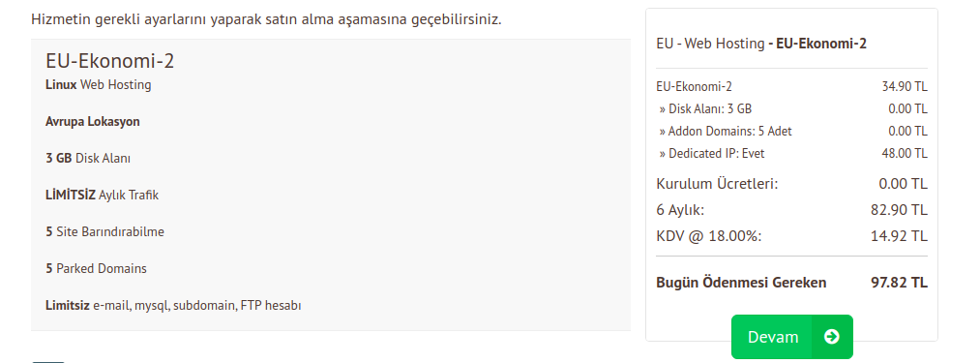Click the 5 Parked Domains line
This screenshot has height=363, width=980.
tap(96, 268)
